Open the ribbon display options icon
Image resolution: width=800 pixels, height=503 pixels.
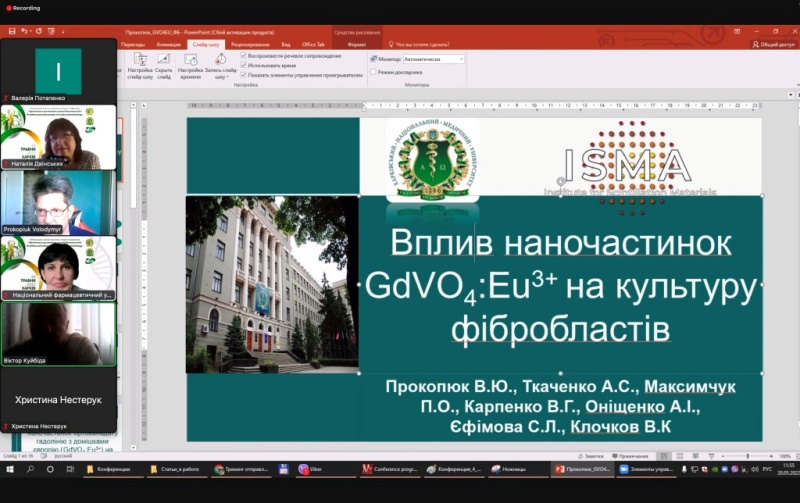click(737, 32)
